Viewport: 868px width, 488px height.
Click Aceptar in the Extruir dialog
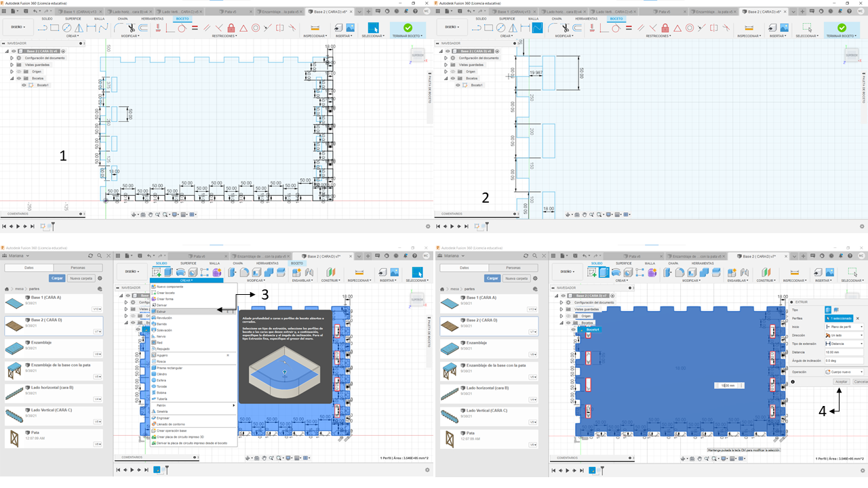841,382
